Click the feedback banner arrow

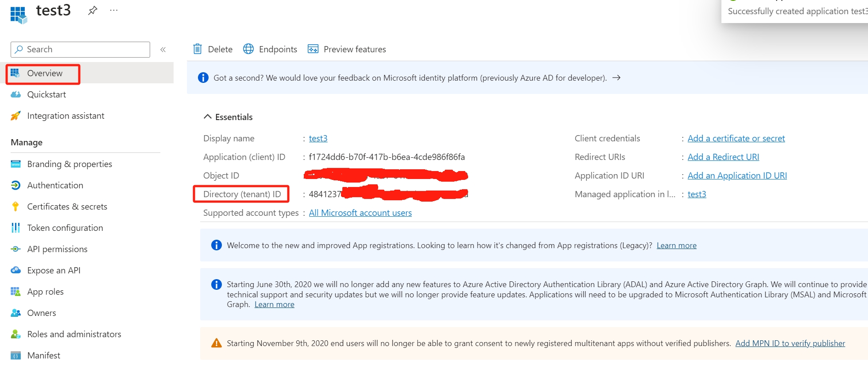[x=616, y=78]
